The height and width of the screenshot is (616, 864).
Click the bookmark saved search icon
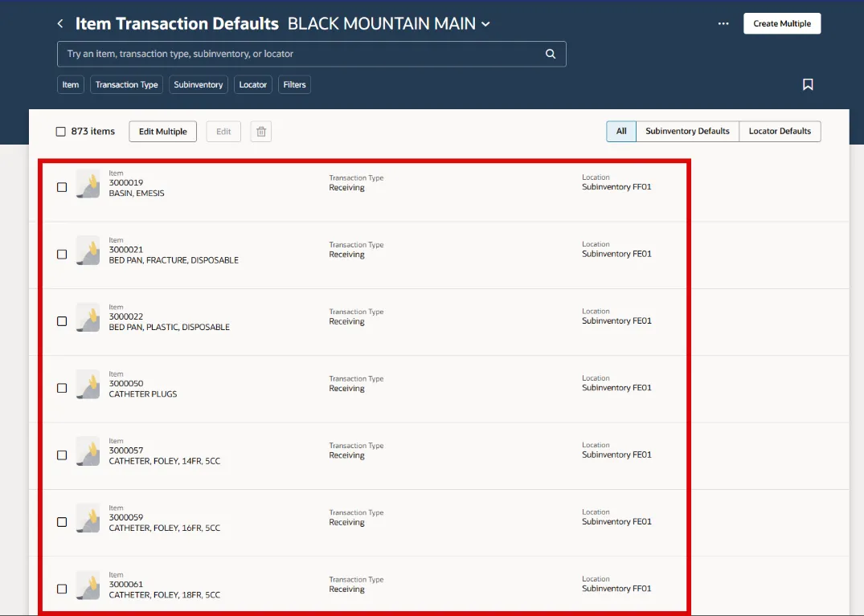pos(808,84)
